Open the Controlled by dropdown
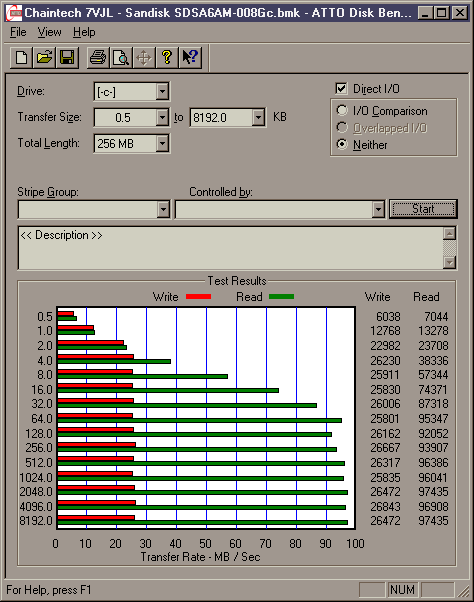This screenshot has width=474, height=602. pyautogui.click(x=378, y=210)
